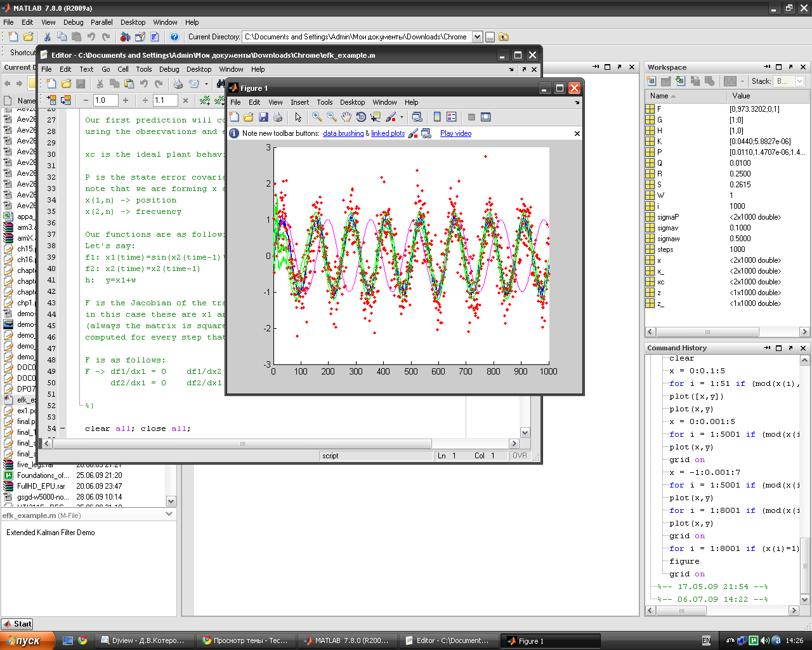
Task: Open the Brush color dropdown arrow
Action: pos(402,117)
